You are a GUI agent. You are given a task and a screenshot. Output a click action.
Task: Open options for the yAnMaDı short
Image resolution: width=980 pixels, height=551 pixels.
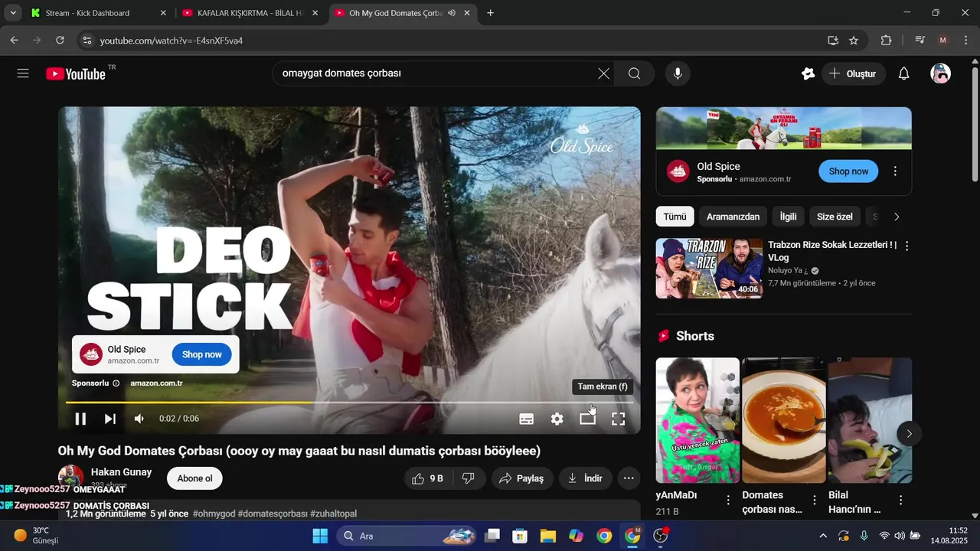pyautogui.click(x=727, y=500)
